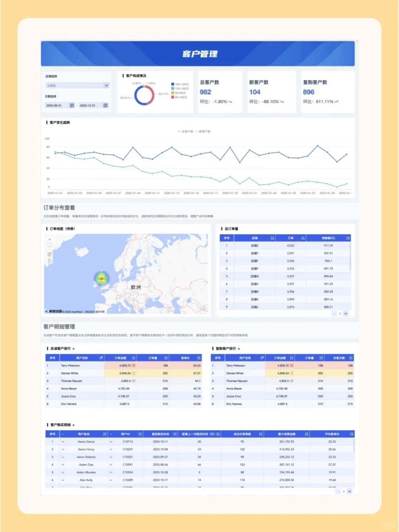Click the 总客户数 value 982
Viewport: 399px width, 532px height.
pos(205,92)
